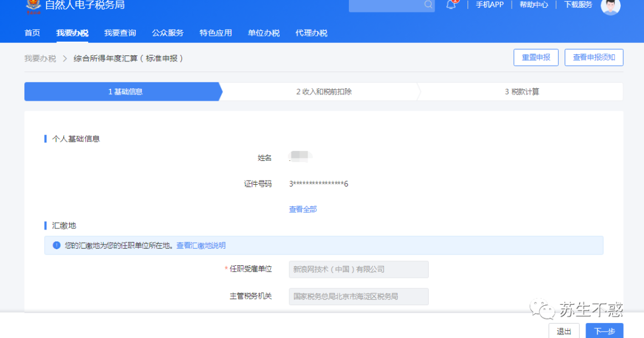The height and width of the screenshot is (338, 644).
Task: Select step 1 基础信息
Action: [x=123, y=92]
